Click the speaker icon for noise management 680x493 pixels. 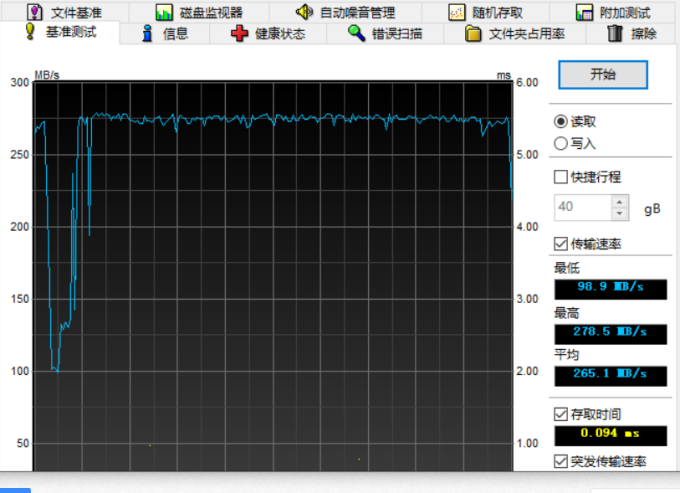304,13
